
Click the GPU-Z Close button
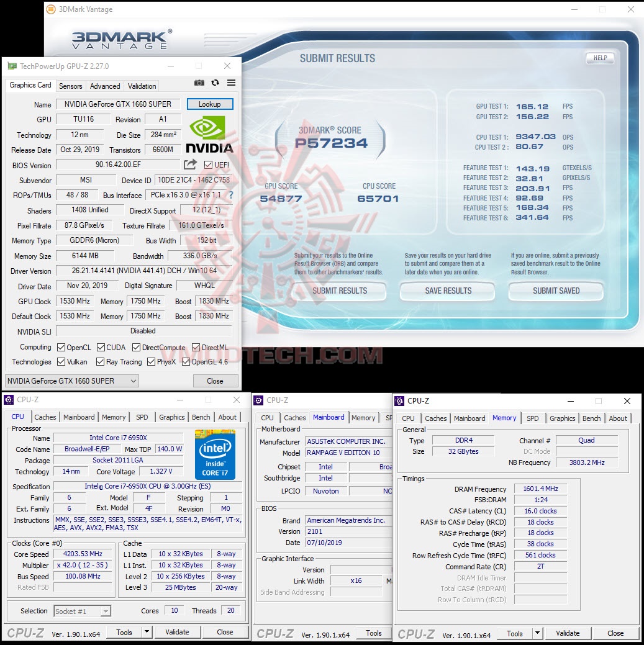point(215,381)
